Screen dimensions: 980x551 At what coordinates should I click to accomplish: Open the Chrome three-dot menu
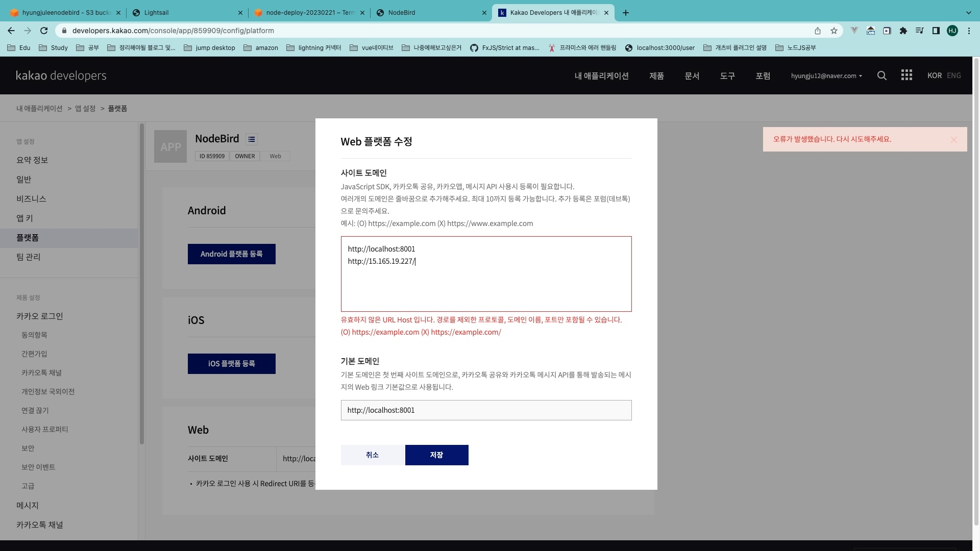click(969, 31)
